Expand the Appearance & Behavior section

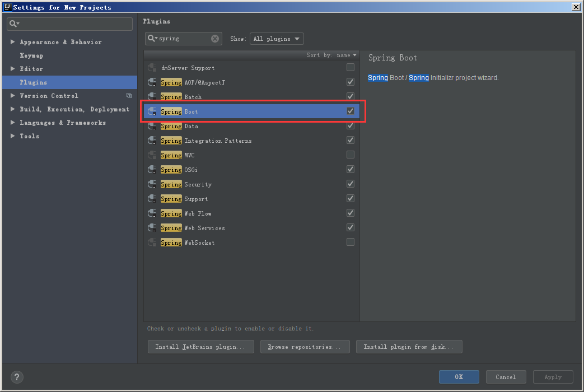pos(13,42)
